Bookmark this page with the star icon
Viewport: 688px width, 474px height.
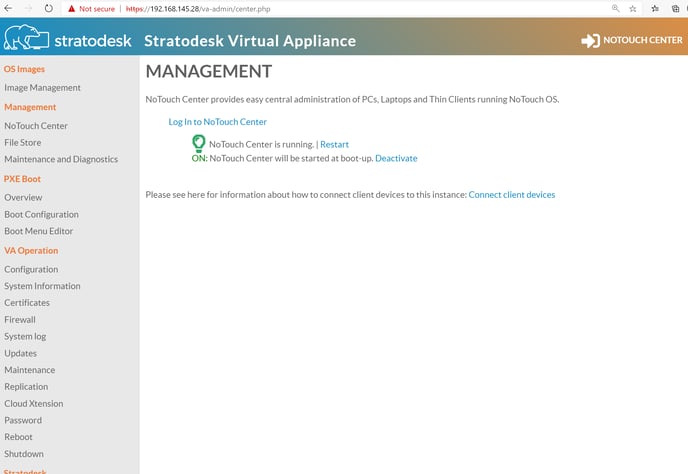633,8
